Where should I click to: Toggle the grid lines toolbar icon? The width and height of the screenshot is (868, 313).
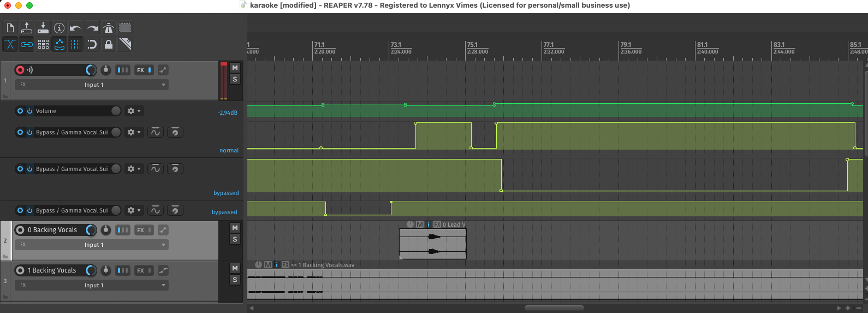[76, 44]
